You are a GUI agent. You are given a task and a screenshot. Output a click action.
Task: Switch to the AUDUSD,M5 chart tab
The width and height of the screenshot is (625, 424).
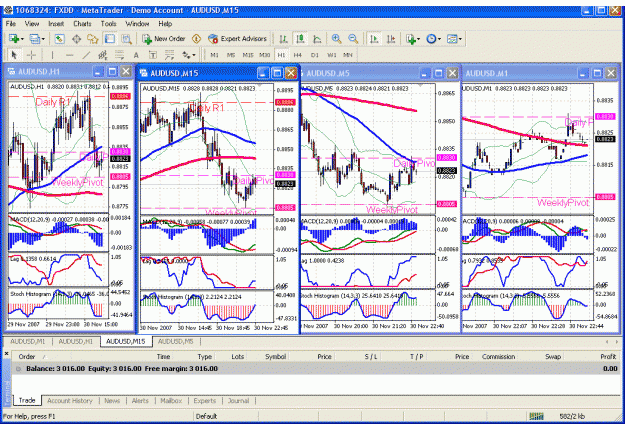pos(176,342)
